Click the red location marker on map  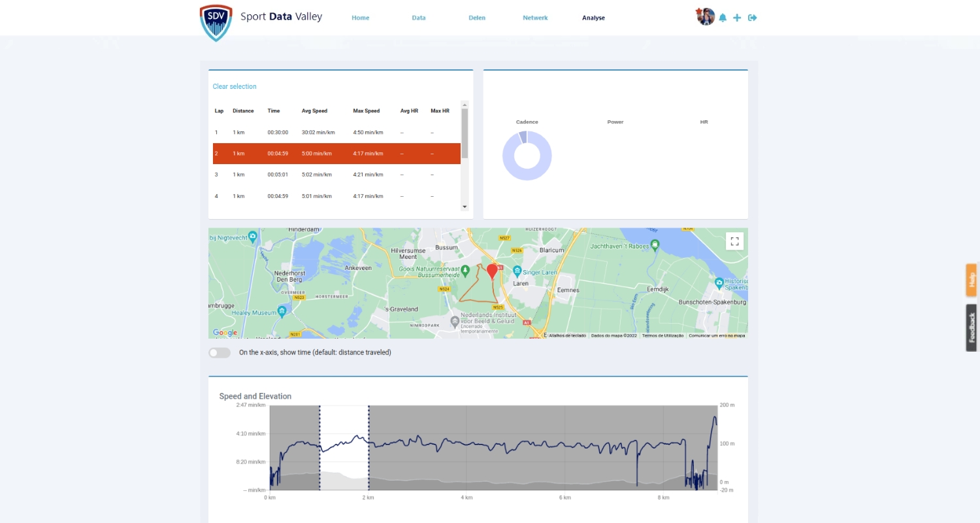click(x=492, y=272)
